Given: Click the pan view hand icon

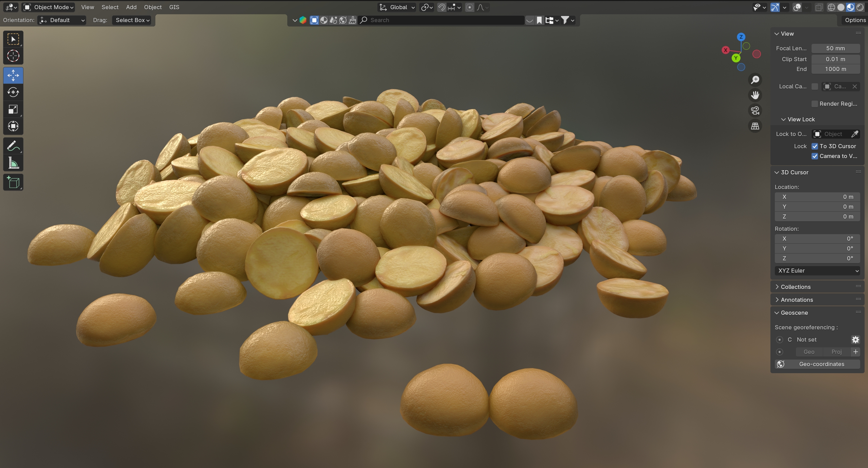Looking at the screenshot, I should point(755,95).
